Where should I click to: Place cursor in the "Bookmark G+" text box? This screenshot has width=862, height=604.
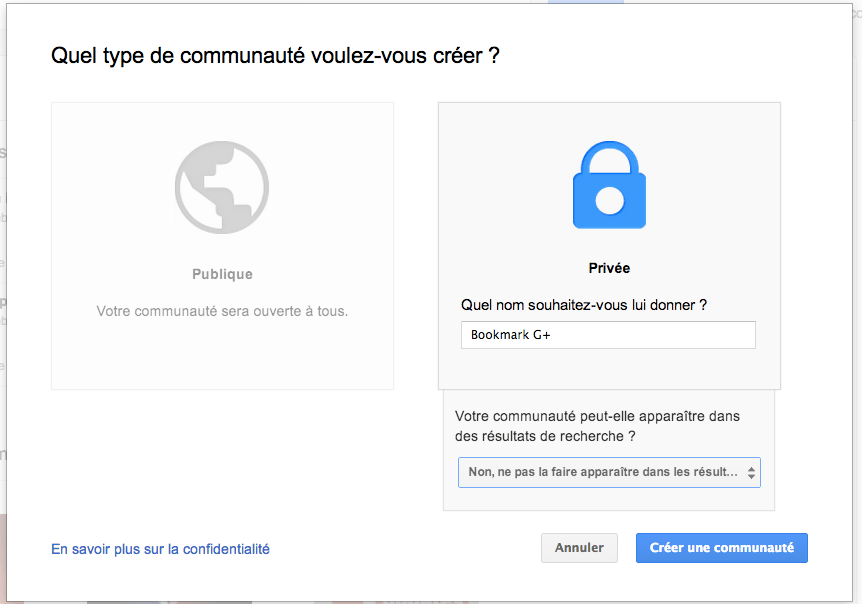click(x=608, y=335)
